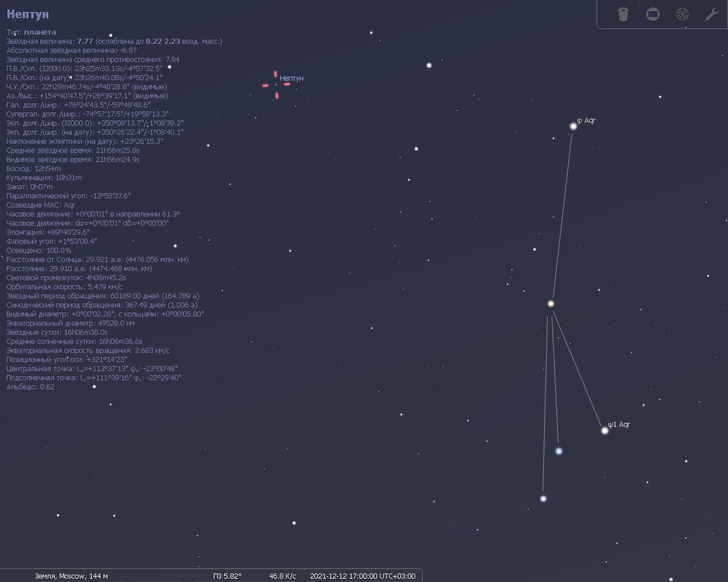Click the red-marked Neptune planet in the sky
The width and height of the screenshot is (728, 582).
point(276,85)
